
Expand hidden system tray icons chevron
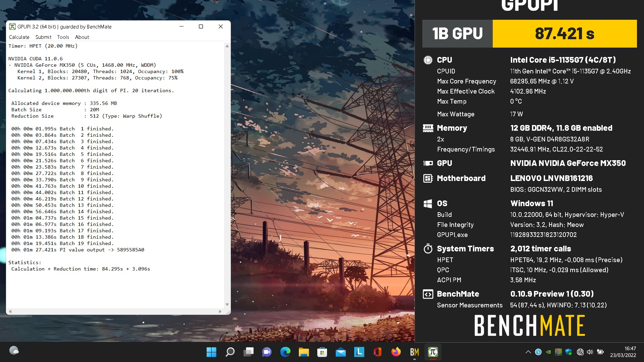pos(528,352)
